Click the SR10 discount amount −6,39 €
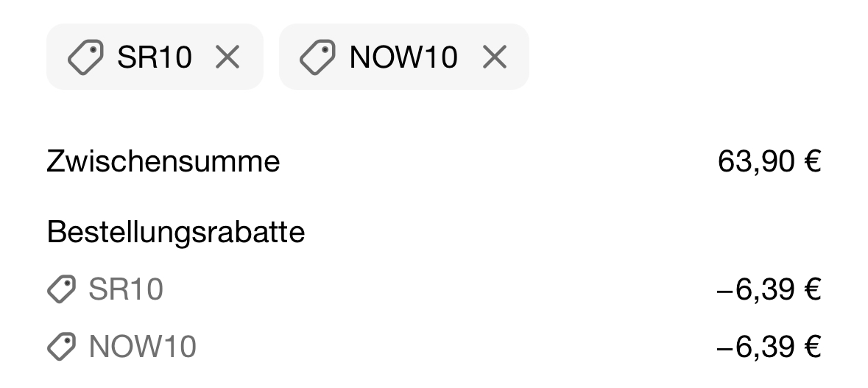The width and height of the screenshot is (868, 388). point(769,289)
